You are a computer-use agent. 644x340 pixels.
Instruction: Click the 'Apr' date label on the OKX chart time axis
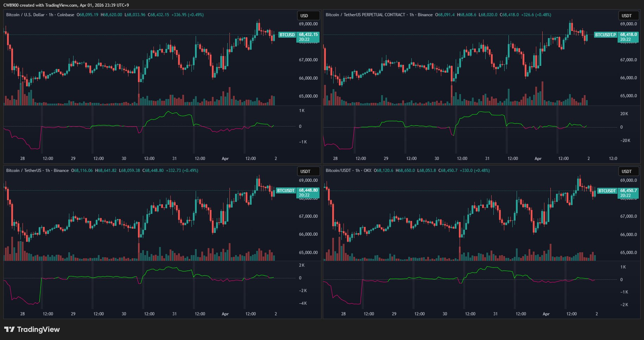(546, 314)
